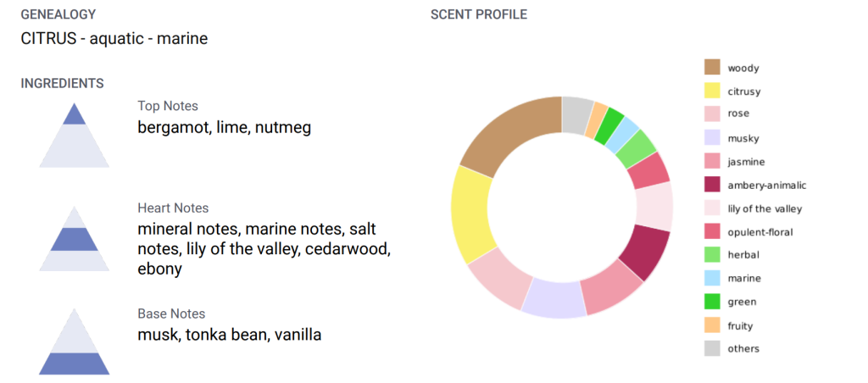Click the Heart Notes heading

[173, 208]
